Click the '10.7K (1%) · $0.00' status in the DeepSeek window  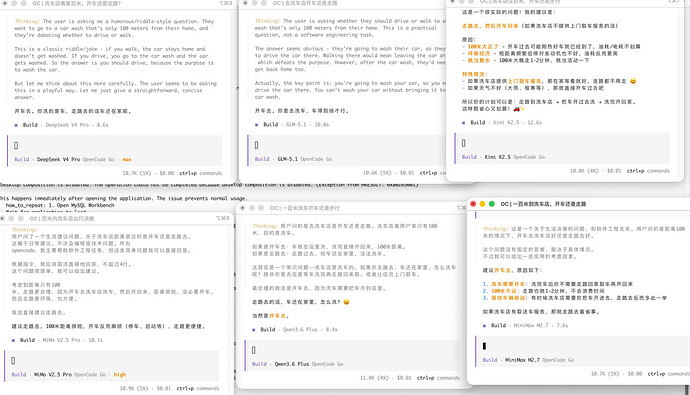pyautogui.click(x=148, y=173)
